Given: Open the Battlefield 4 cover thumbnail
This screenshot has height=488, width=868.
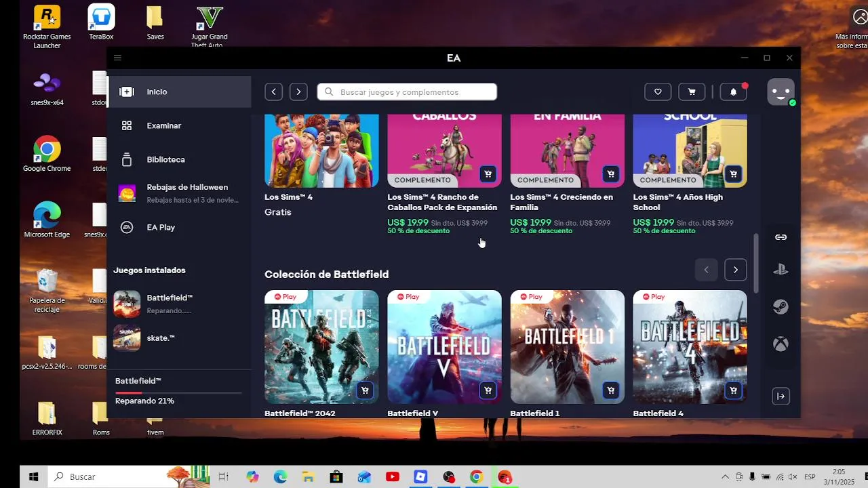Looking at the screenshot, I should 690,347.
